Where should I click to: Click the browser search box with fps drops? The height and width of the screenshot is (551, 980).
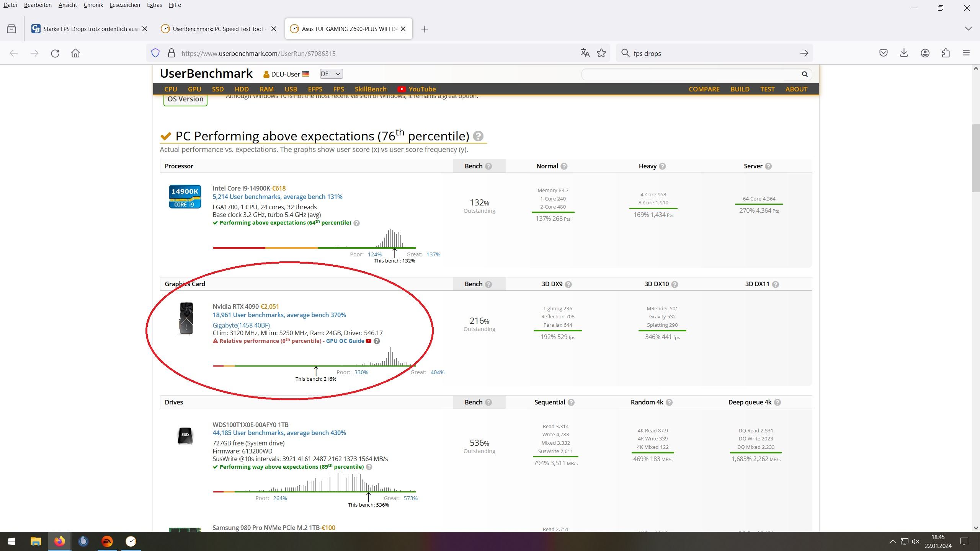coord(714,53)
